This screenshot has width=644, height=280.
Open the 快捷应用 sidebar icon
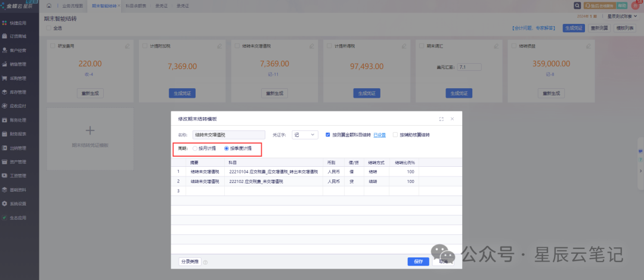(5, 22)
